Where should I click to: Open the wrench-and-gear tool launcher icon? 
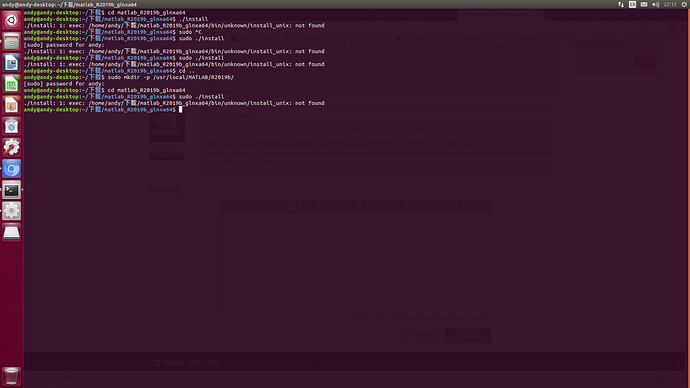tap(11, 147)
